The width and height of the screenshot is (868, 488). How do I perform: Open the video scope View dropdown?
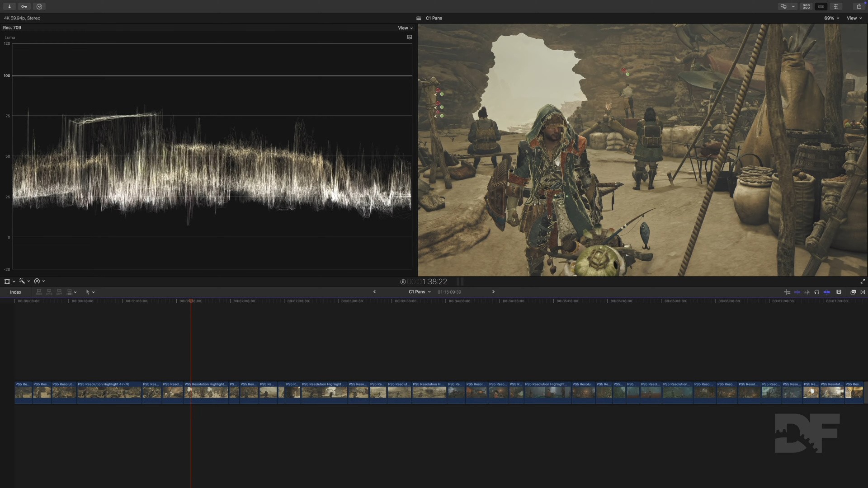405,28
